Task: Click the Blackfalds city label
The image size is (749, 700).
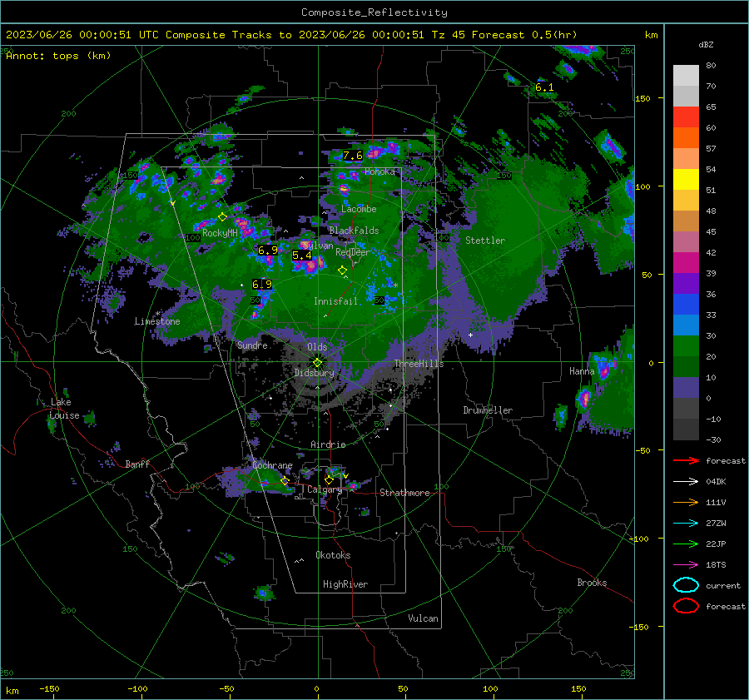Action: click(354, 231)
